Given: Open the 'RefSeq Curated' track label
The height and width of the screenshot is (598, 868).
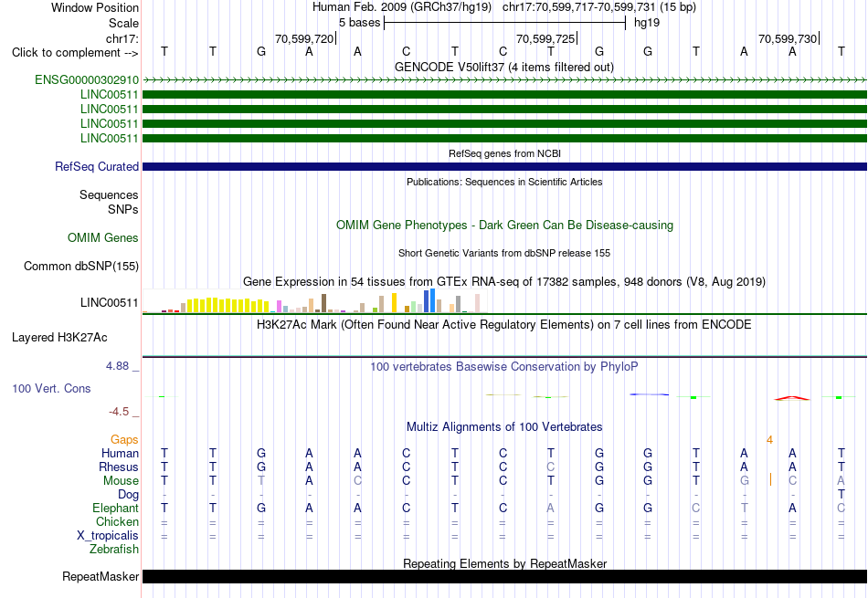Looking at the screenshot, I should tap(97, 166).
